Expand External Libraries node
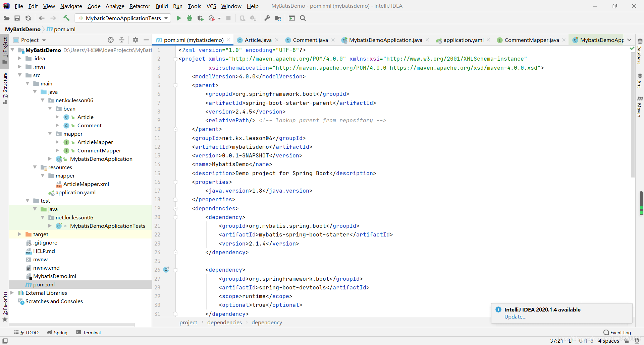 (12, 293)
